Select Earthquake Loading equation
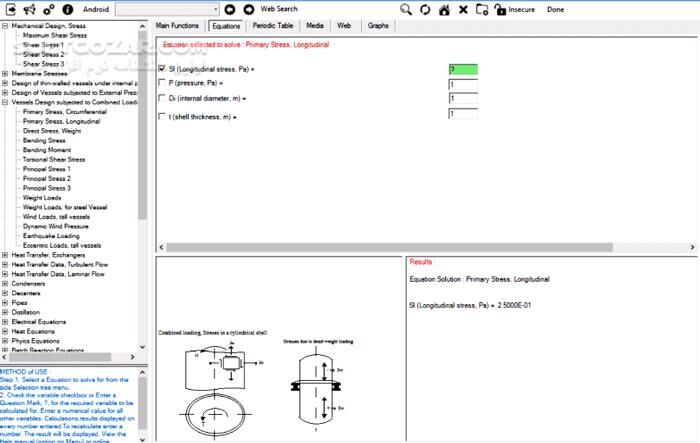700x443 pixels. (51, 235)
